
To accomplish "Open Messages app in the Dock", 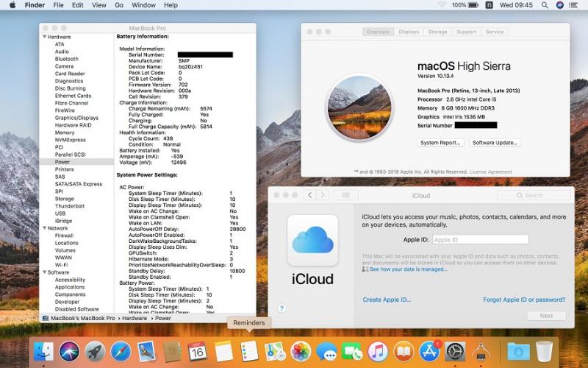I will pos(326,352).
